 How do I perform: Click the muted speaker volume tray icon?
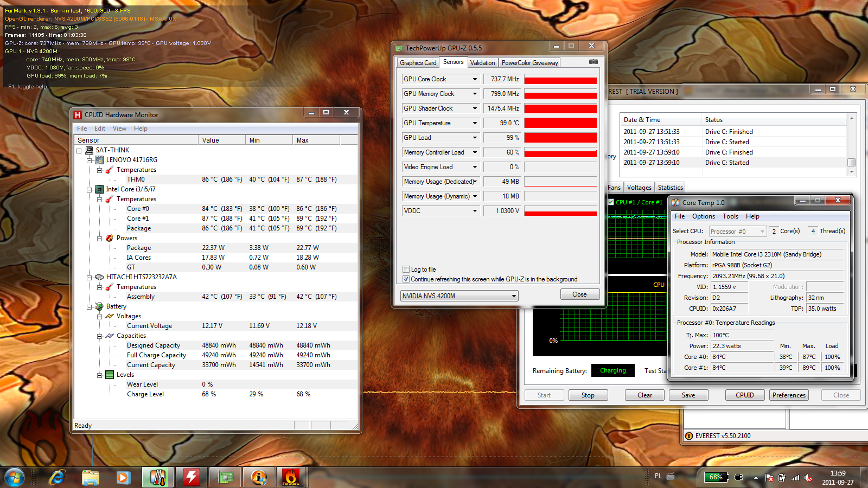pyautogui.click(x=808, y=478)
